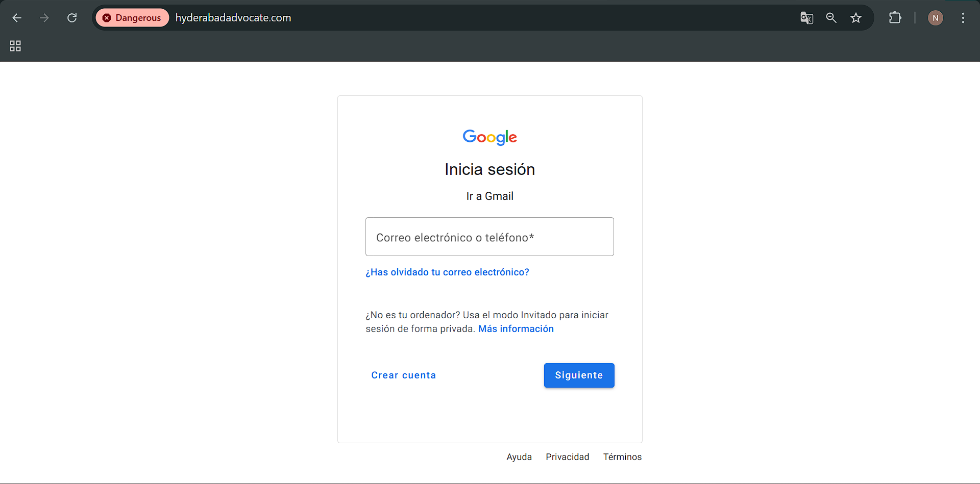This screenshot has width=980, height=484.
Task: Focus the Correo electrónico o teléfono field
Action: [x=489, y=237]
